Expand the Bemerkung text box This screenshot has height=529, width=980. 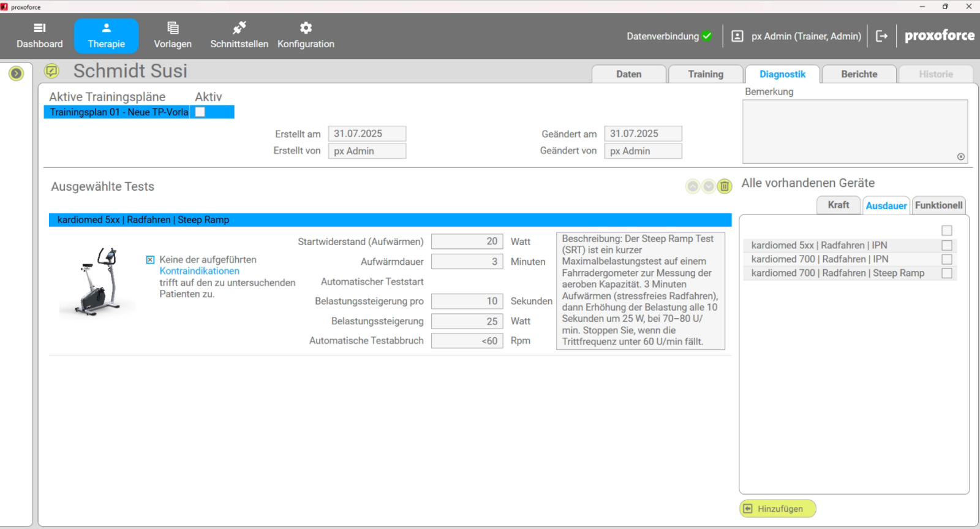pyautogui.click(x=960, y=157)
